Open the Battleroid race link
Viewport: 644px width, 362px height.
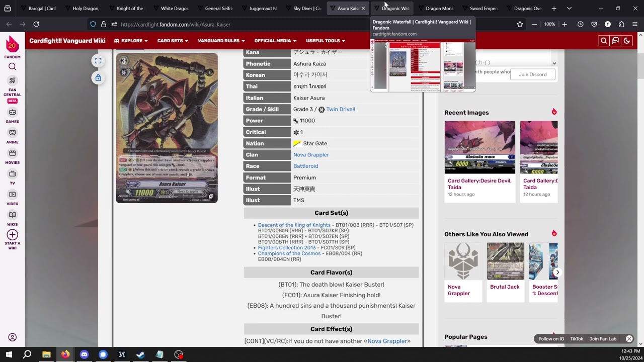click(305, 166)
